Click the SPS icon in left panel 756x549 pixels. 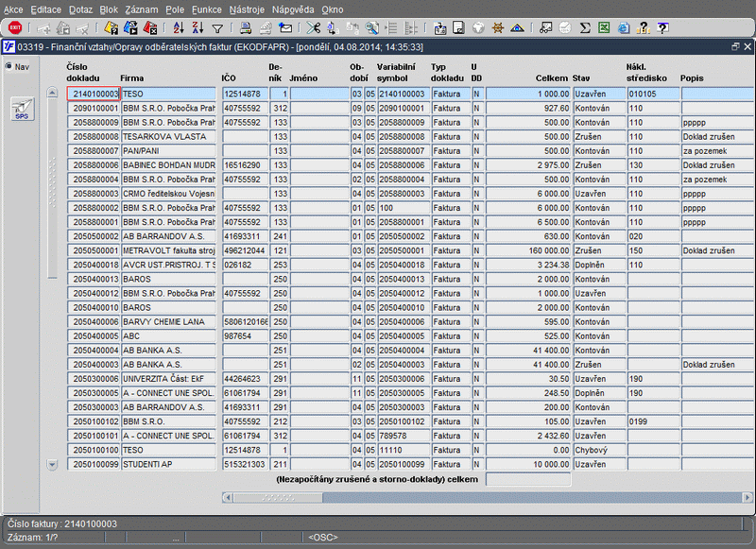tap(22, 109)
